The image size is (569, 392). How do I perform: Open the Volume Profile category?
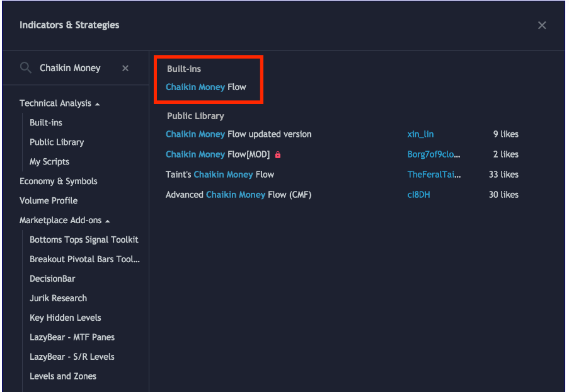pyautogui.click(x=49, y=201)
